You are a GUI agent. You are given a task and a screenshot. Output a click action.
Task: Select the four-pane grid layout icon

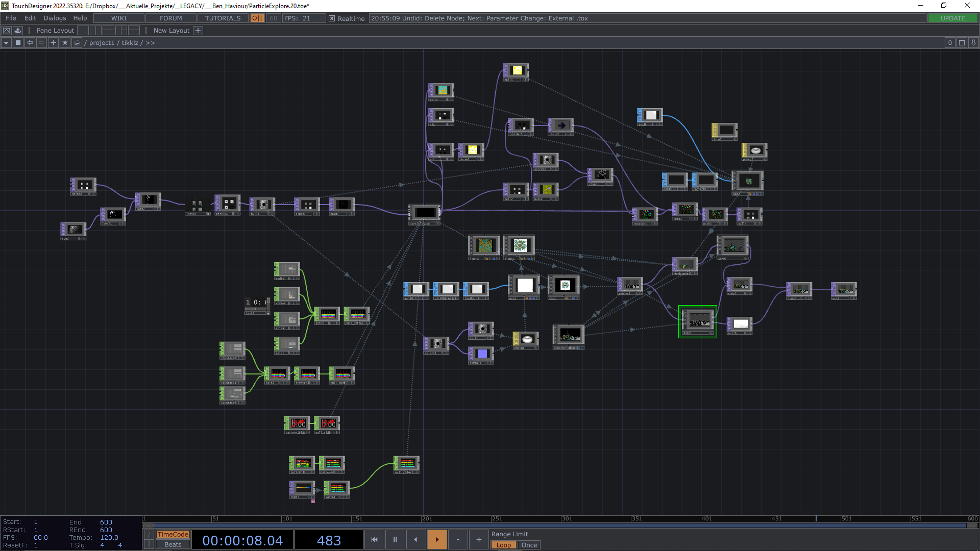click(134, 31)
